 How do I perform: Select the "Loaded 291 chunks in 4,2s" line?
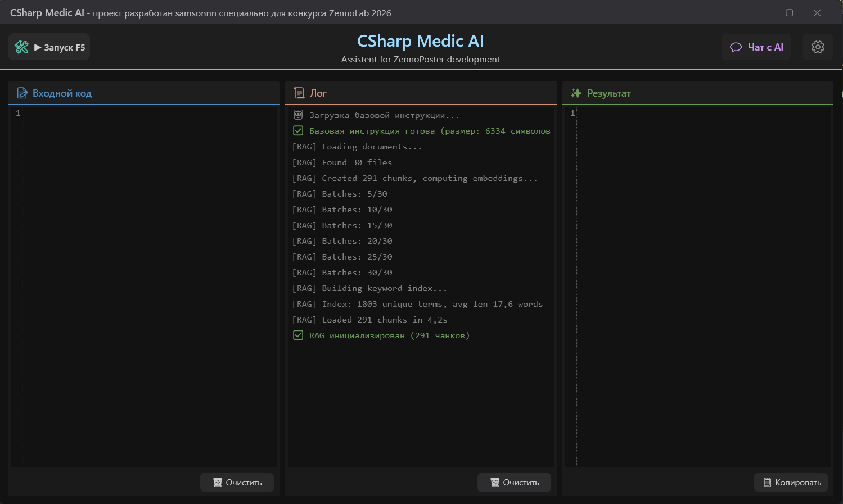coord(369,320)
